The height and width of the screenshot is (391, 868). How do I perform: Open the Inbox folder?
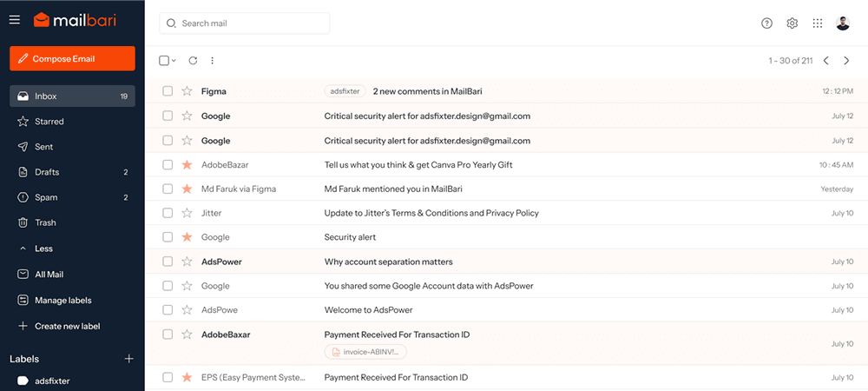pos(72,96)
